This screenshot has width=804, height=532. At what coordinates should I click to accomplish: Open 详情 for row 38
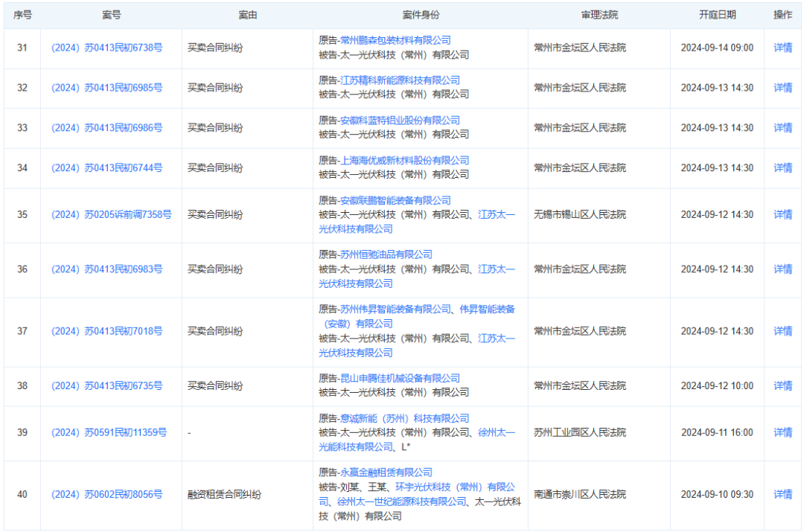click(782, 386)
